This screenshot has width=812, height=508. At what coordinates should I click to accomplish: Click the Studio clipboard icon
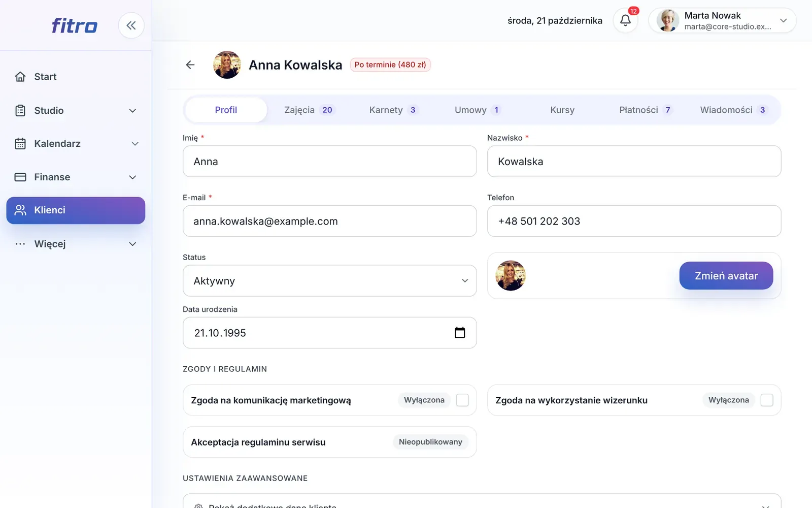tap(20, 110)
